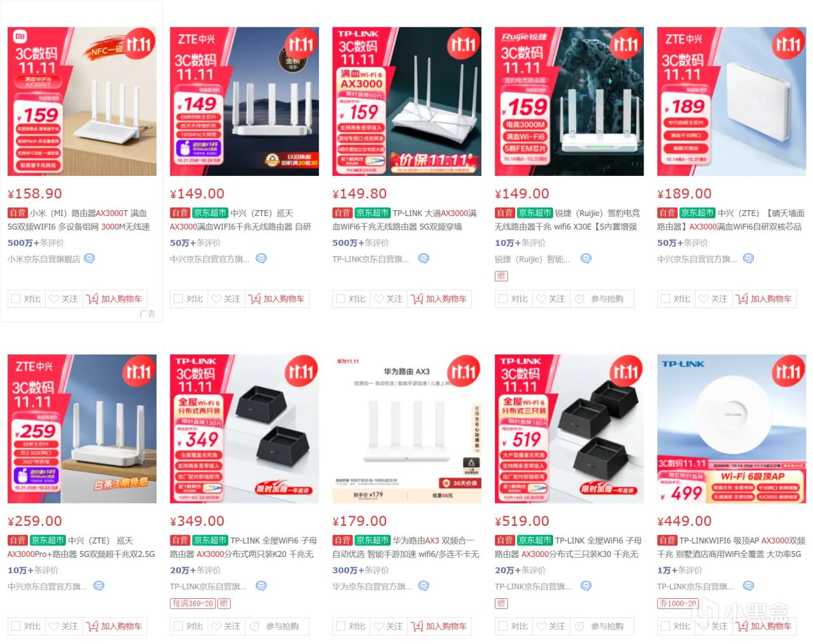The width and height of the screenshot is (813, 644).
Task: Click heart 关注 icon for ZTE ¥189.00 router
Action: coord(703,299)
